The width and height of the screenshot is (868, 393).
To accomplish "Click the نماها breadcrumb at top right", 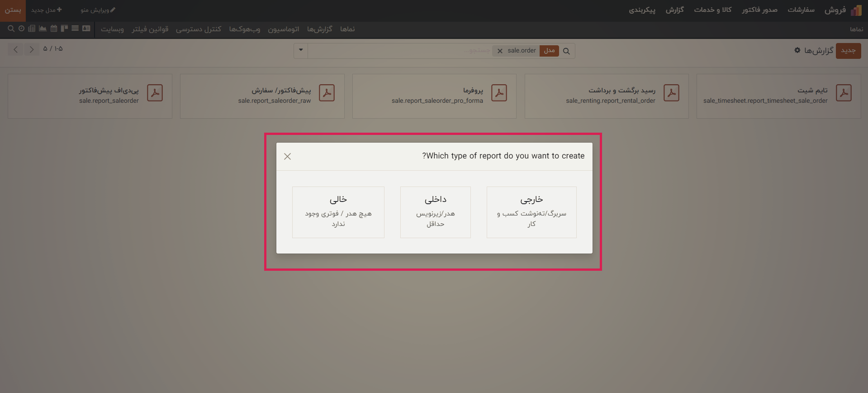I will click(856, 29).
